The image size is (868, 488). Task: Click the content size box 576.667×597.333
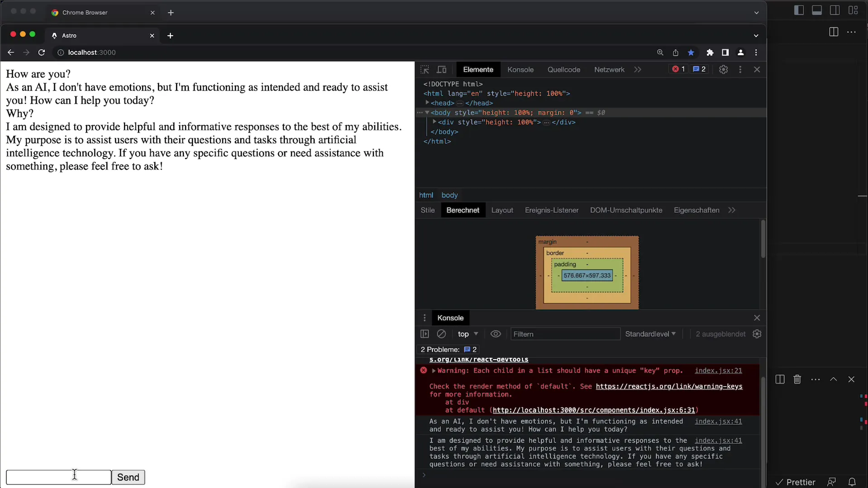pyautogui.click(x=587, y=276)
